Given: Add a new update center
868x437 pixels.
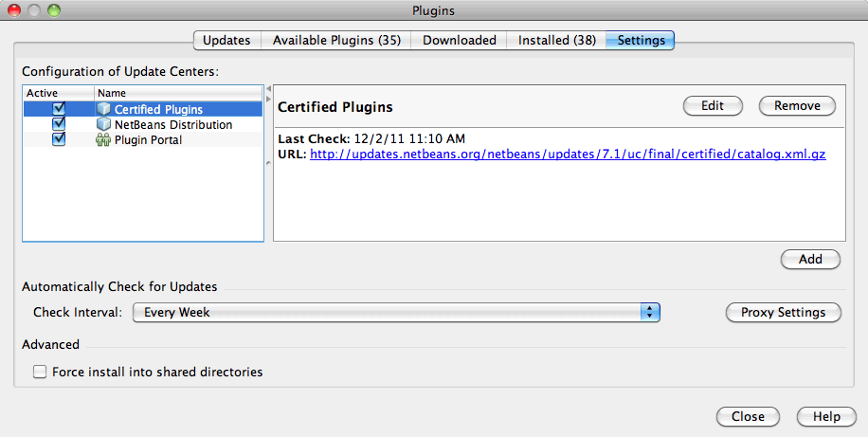Looking at the screenshot, I should [809, 259].
